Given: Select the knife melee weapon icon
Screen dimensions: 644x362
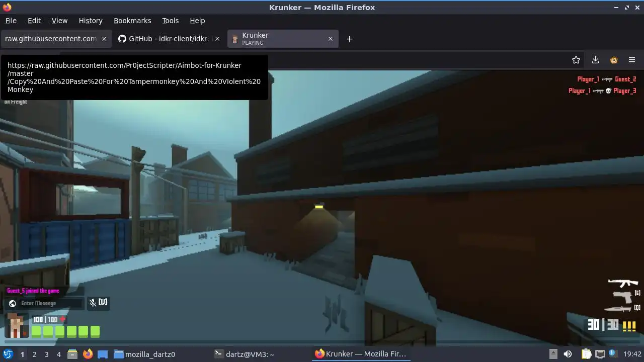Looking at the screenshot, I should 618,308.
